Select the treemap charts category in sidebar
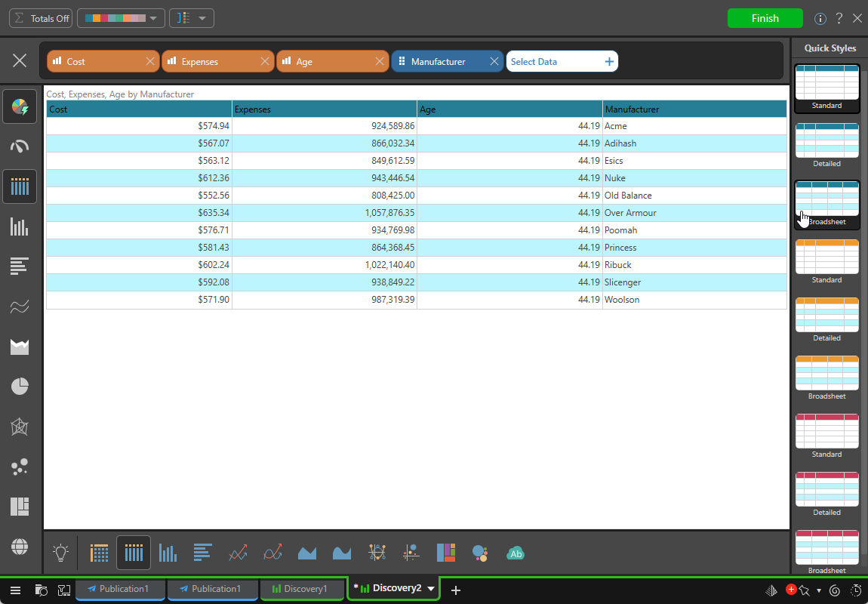The height and width of the screenshot is (604, 868). [x=20, y=507]
